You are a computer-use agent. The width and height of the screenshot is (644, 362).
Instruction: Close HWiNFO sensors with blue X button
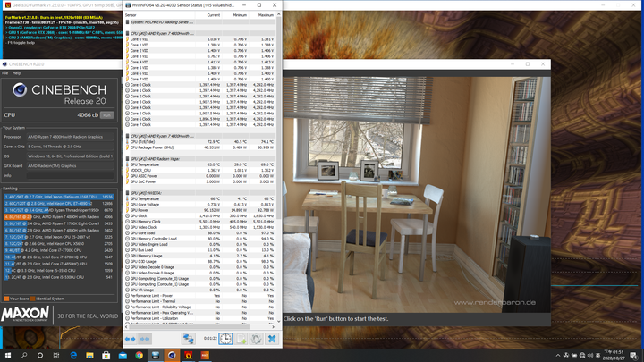pos(272,339)
